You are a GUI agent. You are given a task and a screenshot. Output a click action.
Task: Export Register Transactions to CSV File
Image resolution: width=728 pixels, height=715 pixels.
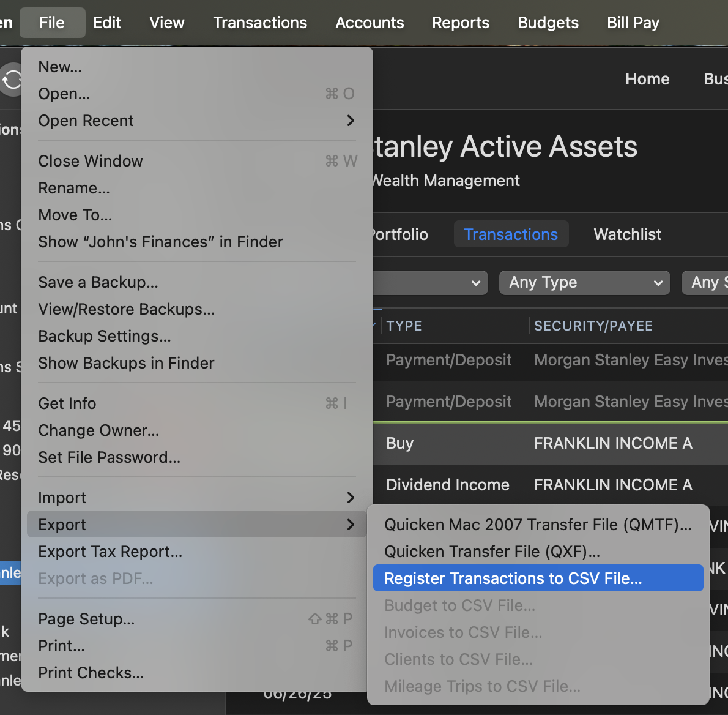[538, 578]
